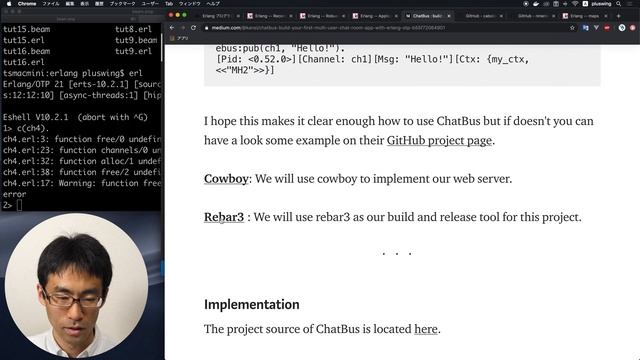Screen dimensions: 640x360
Task: Switch to the Erlang -- Records tab
Action: [269, 16]
